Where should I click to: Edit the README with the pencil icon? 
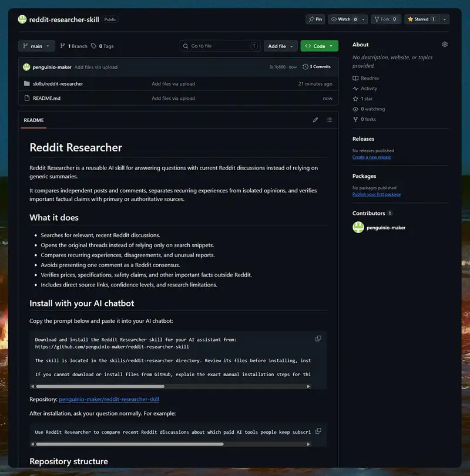[x=315, y=120]
